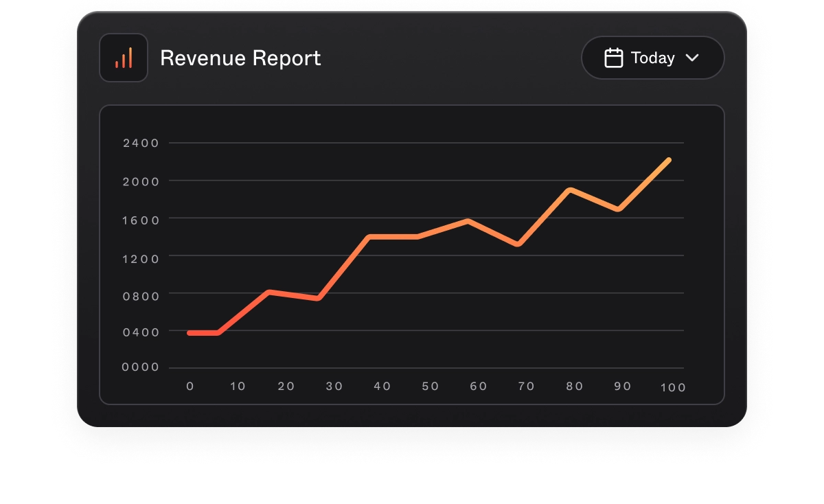
Task: Click the 0000 y-axis label
Action: (x=141, y=367)
